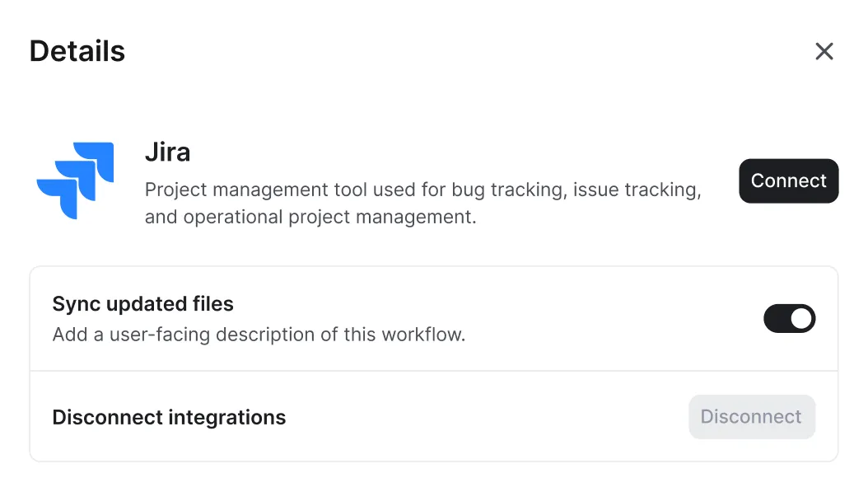Select the Jira integration title
The height and width of the screenshot is (492, 868).
(x=167, y=152)
